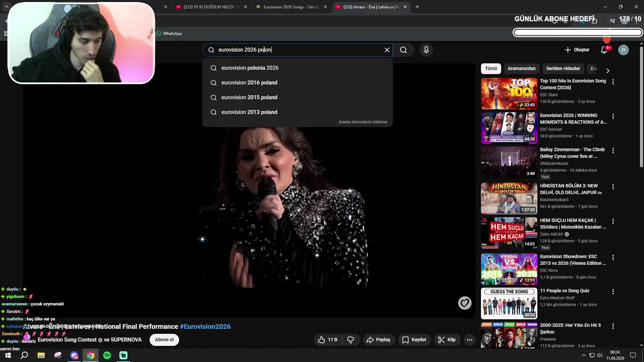The width and height of the screenshot is (644, 362).
Task: Open the WhatsApp bookmark
Action: 169,33
